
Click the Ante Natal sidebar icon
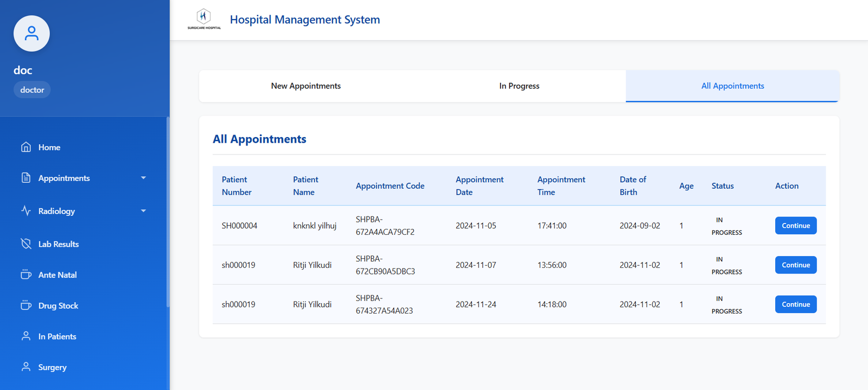26,274
